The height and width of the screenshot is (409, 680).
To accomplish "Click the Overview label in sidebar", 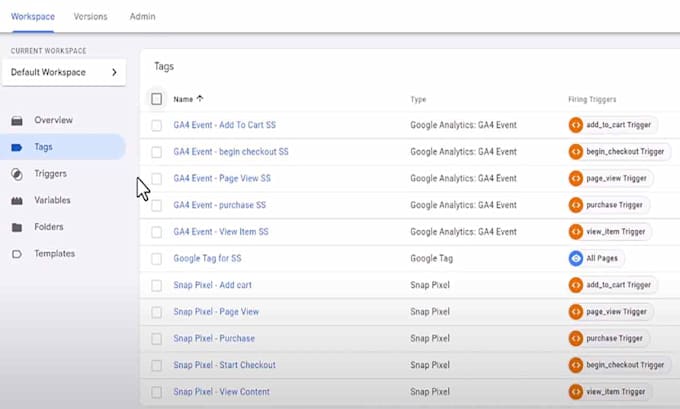I will (53, 120).
